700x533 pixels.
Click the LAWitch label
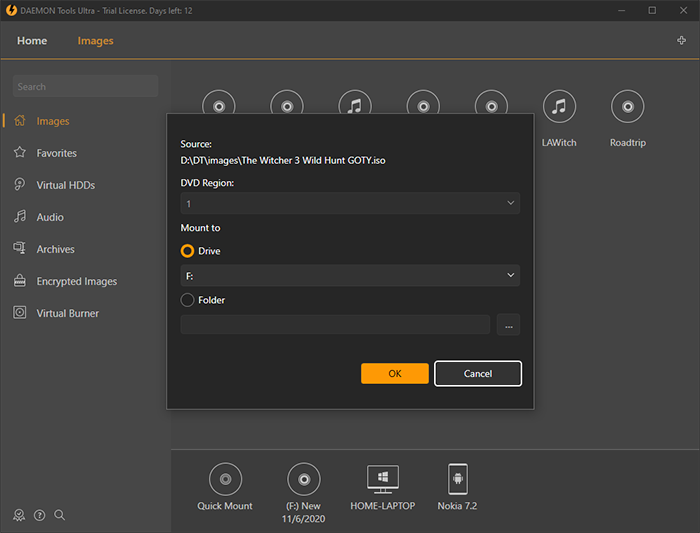coord(559,143)
